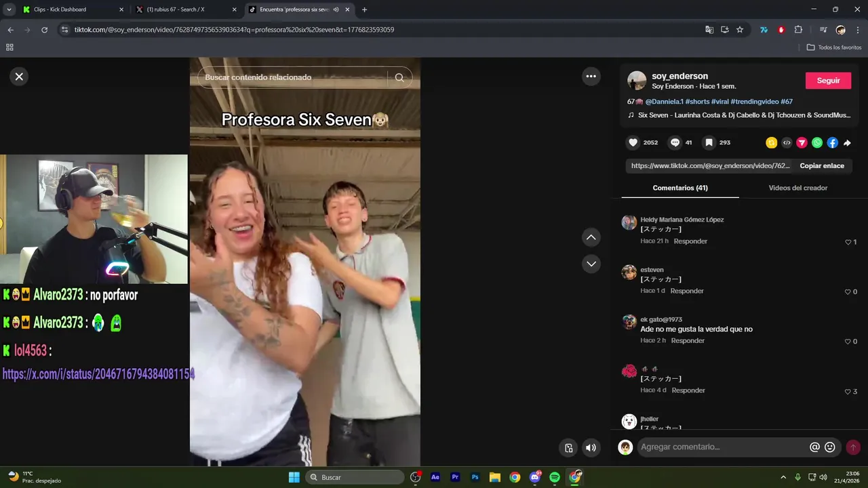Open the tab search dropdown arrow

point(9,9)
